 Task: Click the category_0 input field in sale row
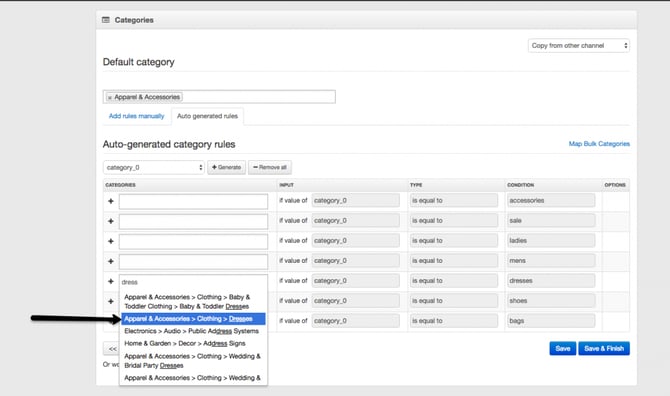(x=356, y=220)
